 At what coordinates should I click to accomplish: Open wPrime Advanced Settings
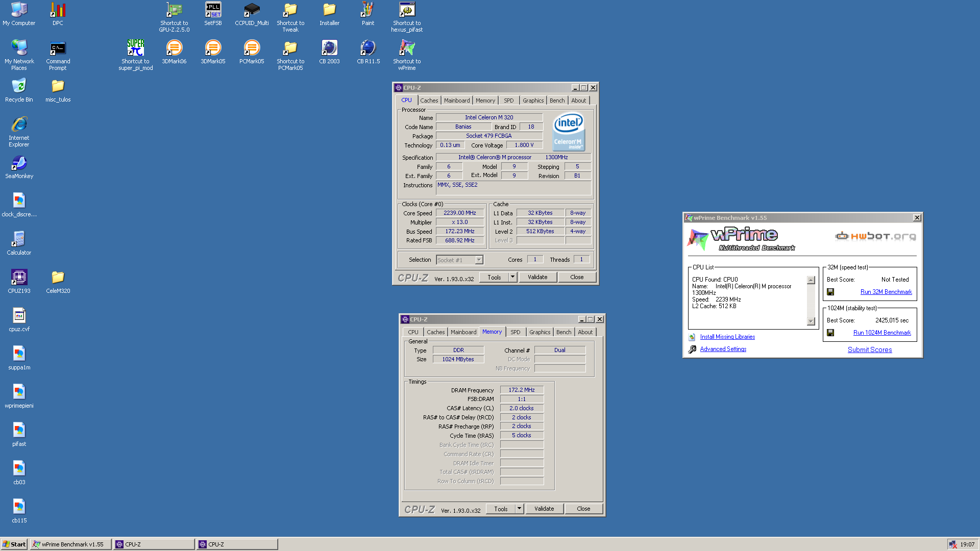[x=723, y=349]
